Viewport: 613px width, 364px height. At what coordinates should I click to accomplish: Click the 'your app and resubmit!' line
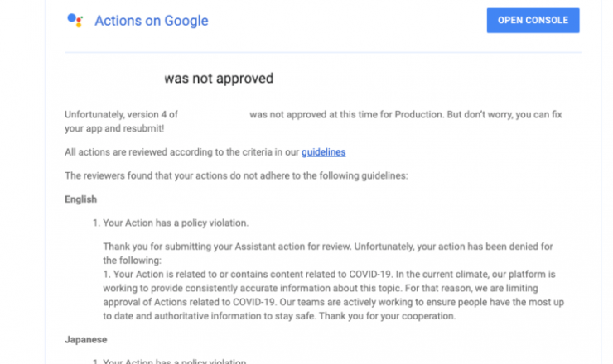[114, 128]
